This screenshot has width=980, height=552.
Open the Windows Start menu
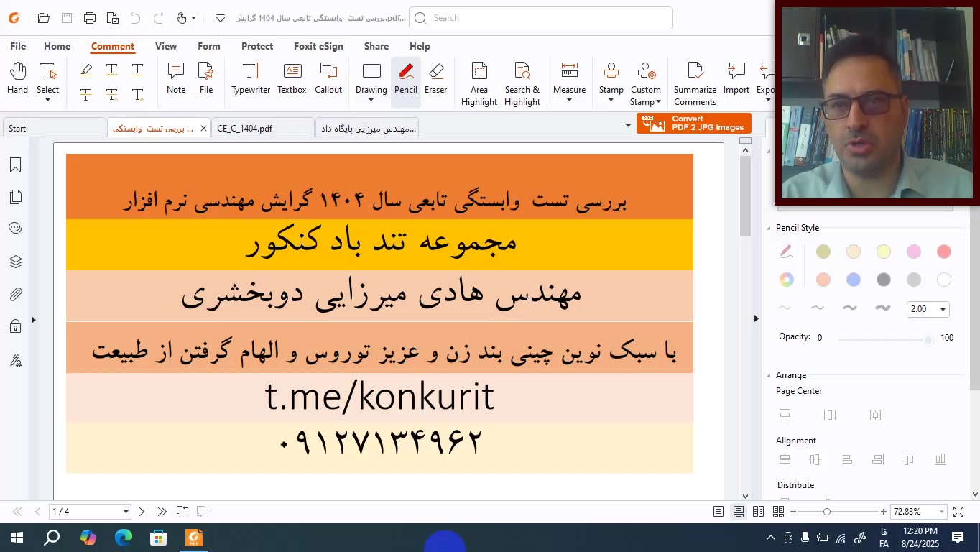(x=17, y=538)
